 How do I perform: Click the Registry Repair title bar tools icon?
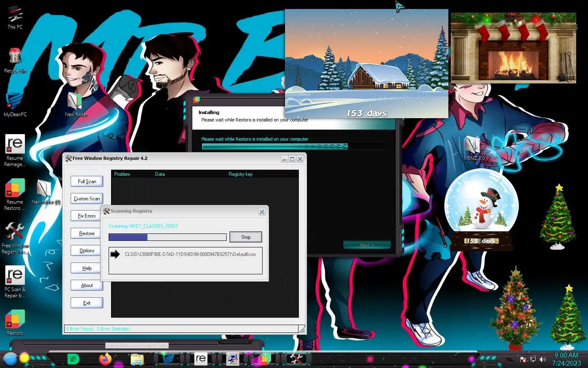pos(69,158)
